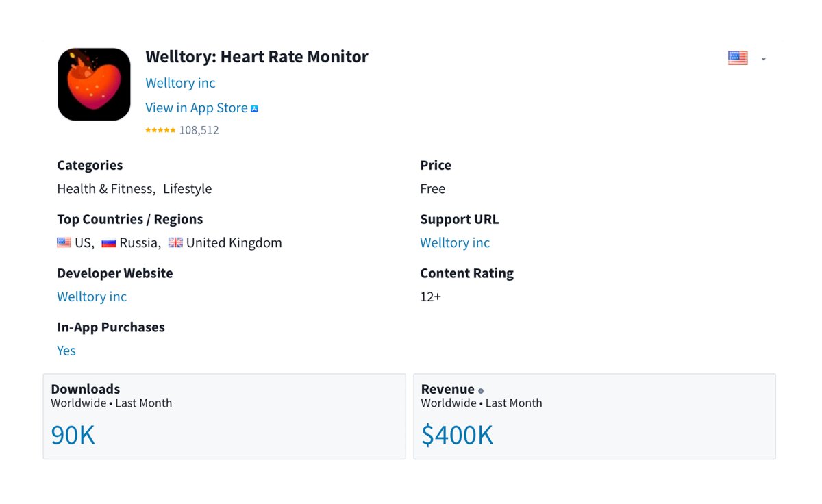Viewport: 822px width, 504px height.
Task: Click the United Kingdom flag icon
Action: coord(176,242)
